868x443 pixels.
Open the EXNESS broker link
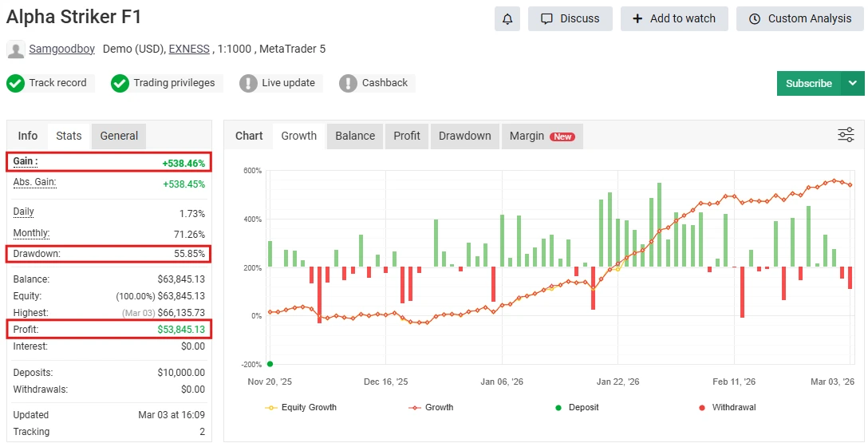pyautogui.click(x=189, y=49)
